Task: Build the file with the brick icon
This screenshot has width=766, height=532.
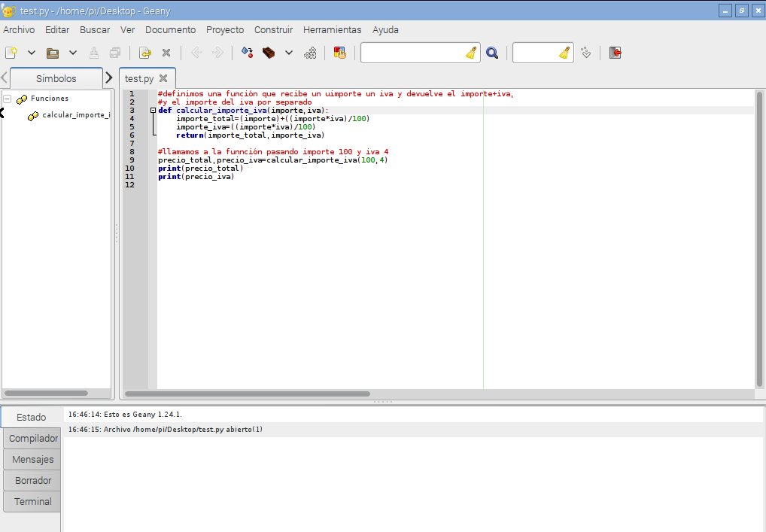Action: (x=269, y=53)
